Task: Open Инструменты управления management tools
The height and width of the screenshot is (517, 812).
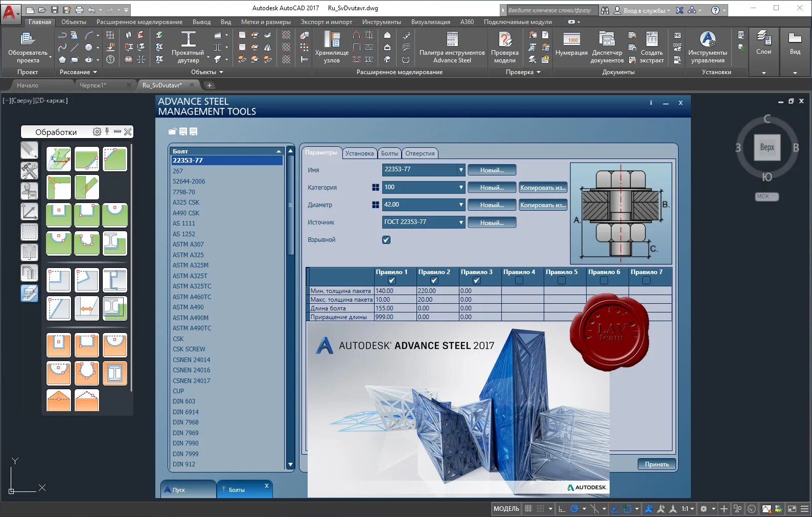Action: [x=707, y=47]
